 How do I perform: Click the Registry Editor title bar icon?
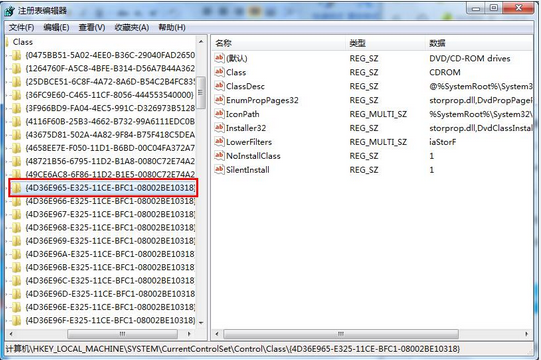pyautogui.click(x=10, y=11)
